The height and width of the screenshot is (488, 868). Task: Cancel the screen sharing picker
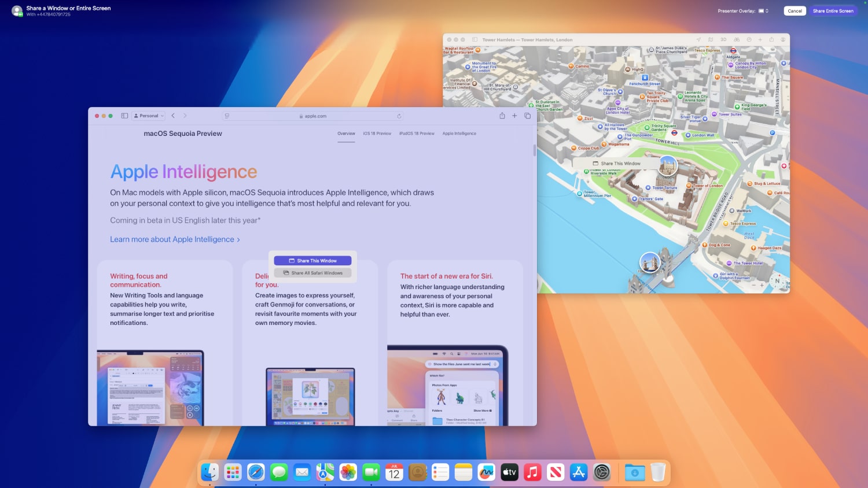pyautogui.click(x=795, y=11)
